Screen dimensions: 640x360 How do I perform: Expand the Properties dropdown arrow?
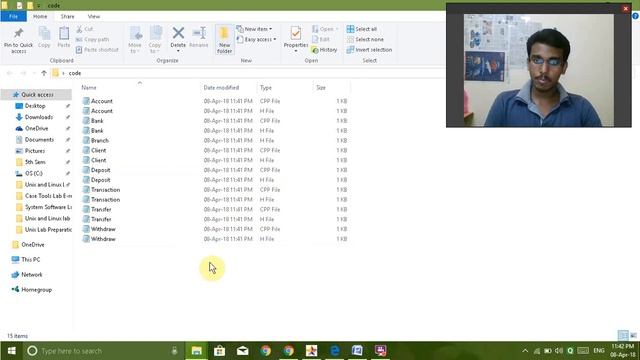point(296,51)
